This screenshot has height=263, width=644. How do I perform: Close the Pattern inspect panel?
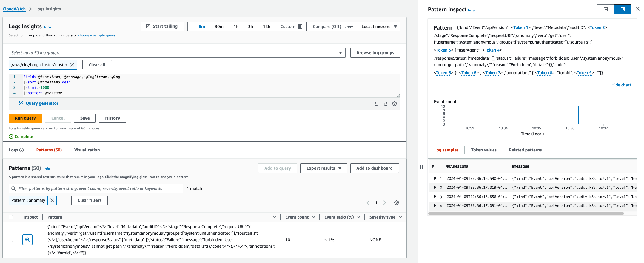coord(638,9)
